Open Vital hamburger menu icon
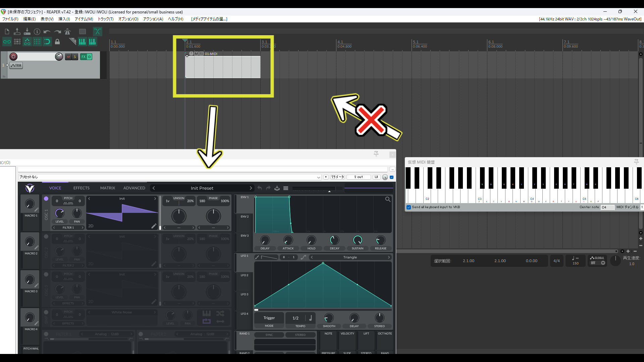This screenshot has width=644, height=362. pyautogui.click(x=286, y=188)
